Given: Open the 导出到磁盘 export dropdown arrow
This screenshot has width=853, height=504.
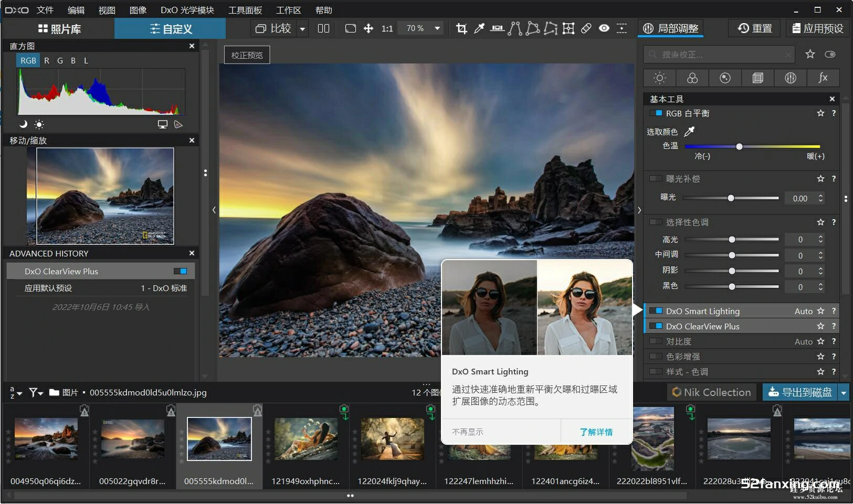Looking at the screenshot, I should tap(844, 392).
